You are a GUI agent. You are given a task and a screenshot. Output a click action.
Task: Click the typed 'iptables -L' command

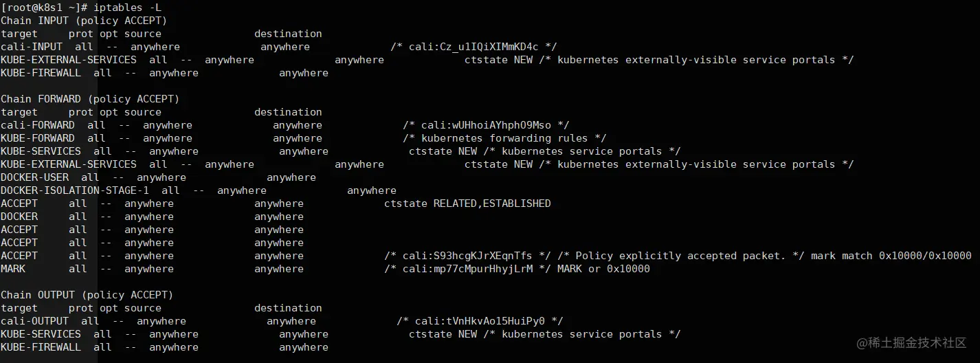[x=128, y=8]
